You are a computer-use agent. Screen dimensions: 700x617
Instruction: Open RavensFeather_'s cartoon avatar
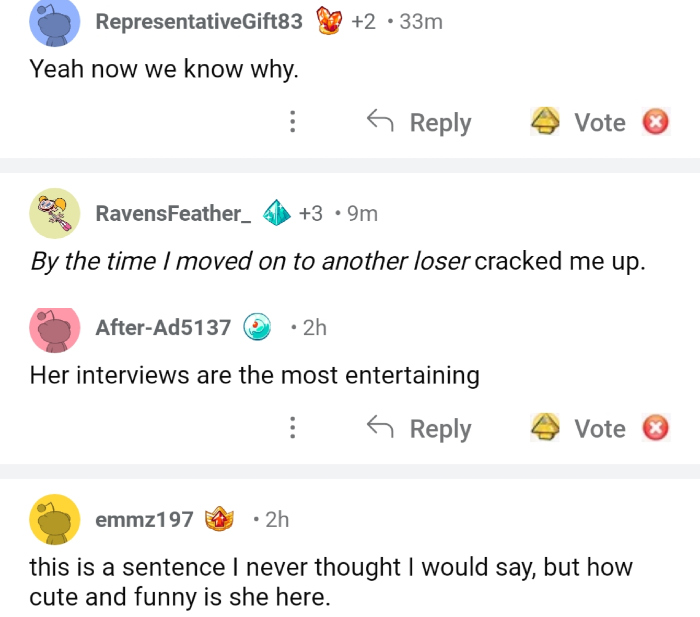55,213
